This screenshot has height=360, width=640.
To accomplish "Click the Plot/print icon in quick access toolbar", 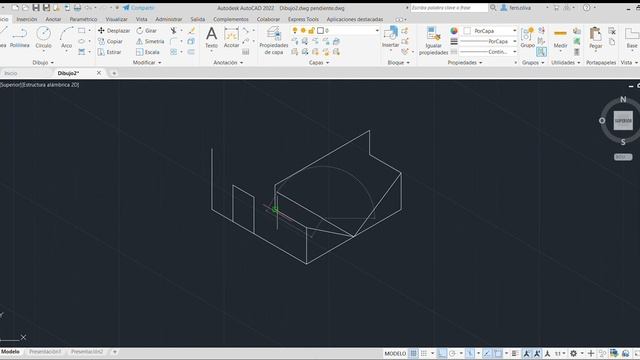I will 77,8.
